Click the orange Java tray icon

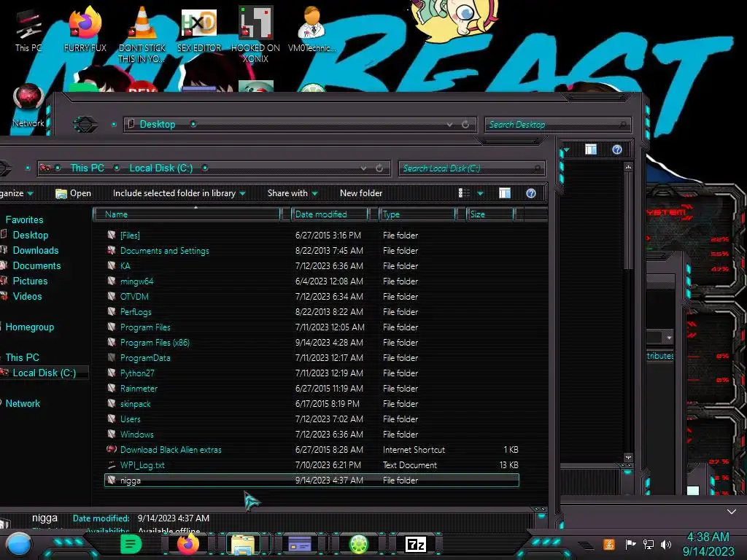click(x=609, y=544)
